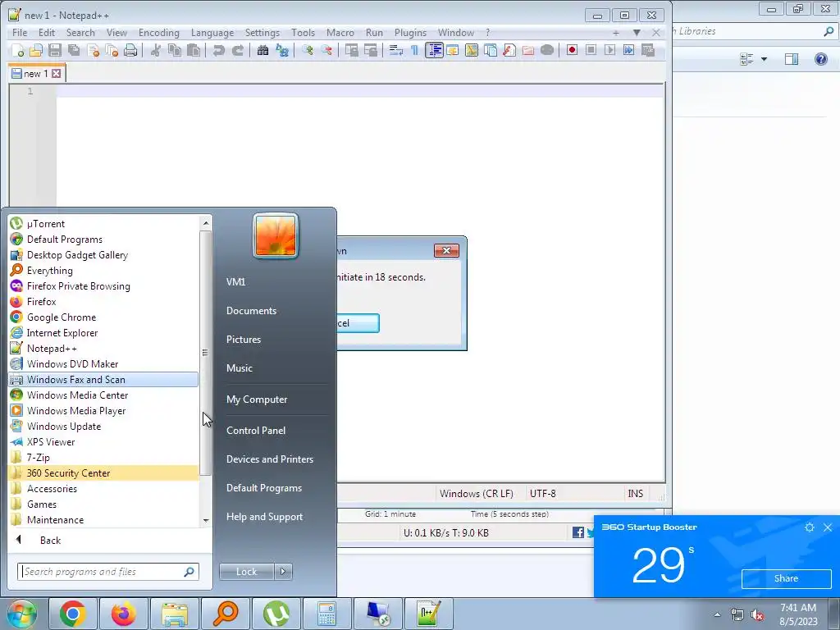Toggle the Word Wrap toolbar icon
Image resolution: width=840 pixels, height=630 pixels.
click(396, 50)
